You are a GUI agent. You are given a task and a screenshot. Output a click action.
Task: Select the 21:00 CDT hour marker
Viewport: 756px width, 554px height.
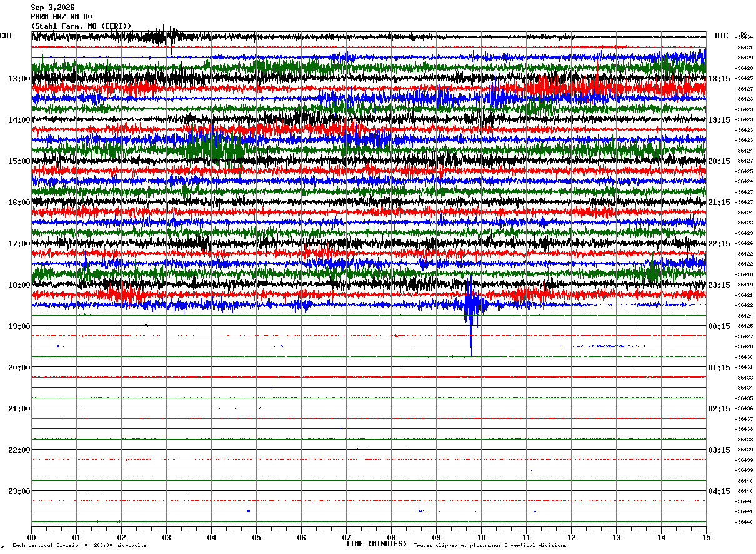19,409
